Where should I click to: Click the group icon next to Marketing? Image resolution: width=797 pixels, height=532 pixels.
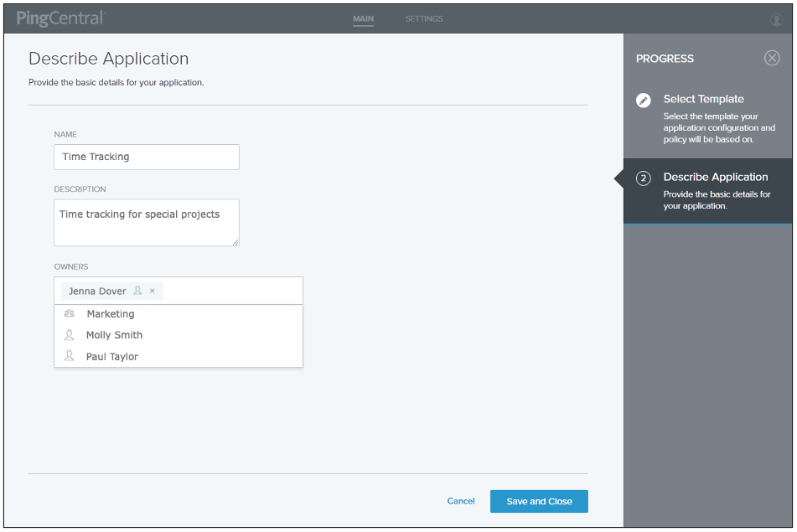[x=70, y=313]
